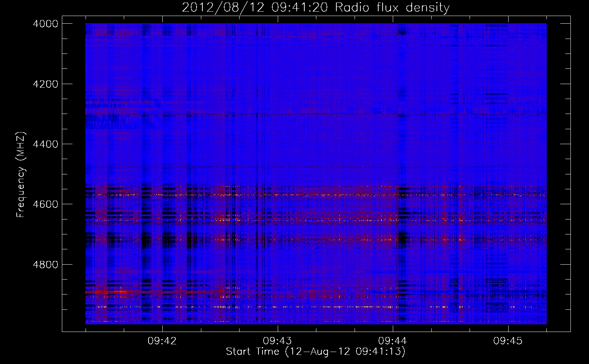
Task: Click the 'Frequency (MHZ)' axis title
Action: click(x=21, y=175)
